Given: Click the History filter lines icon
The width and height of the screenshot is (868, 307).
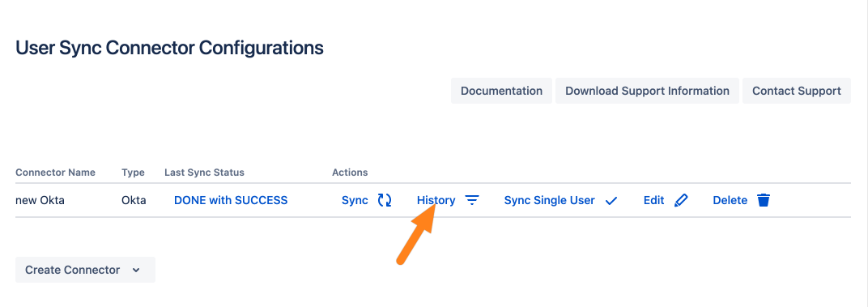Looking at the screenshot, I should [471, 200].
